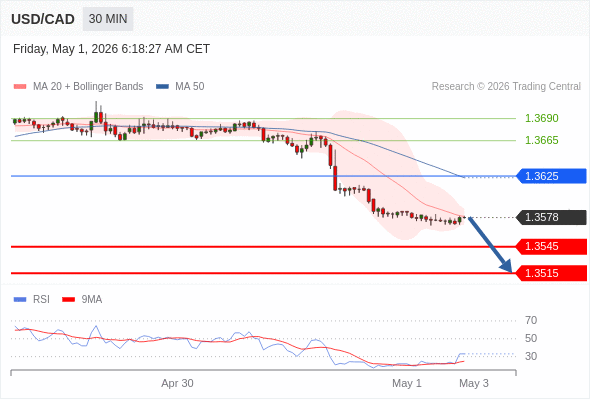Click the '9MA' legend label
This screenshot has width=590, height=400.
coord(92,300)
